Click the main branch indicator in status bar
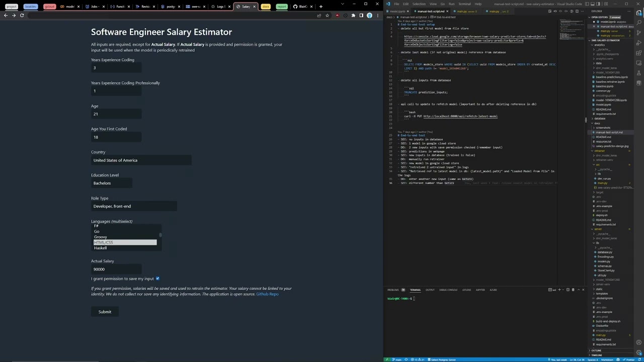Viewport: 644px width, 362px height. click(396, 359)
